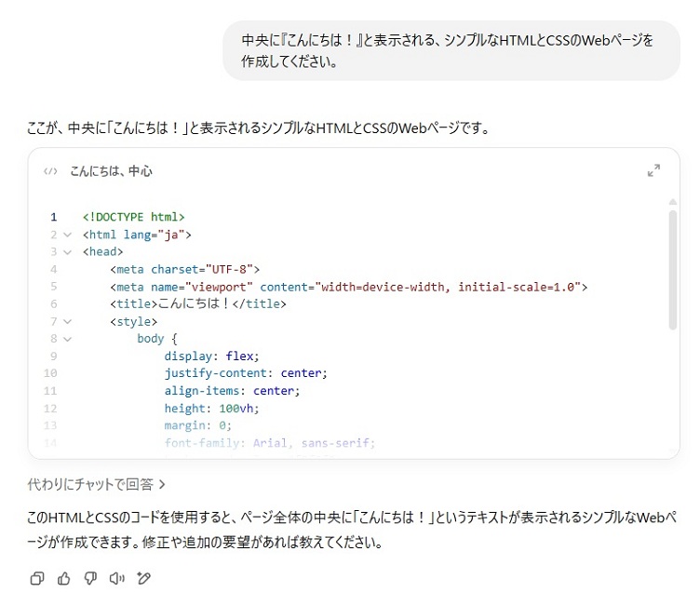Image resolution: width=700 pixels, height=605 pixels.
Task: Copy the response with the copy icon
Action: [x=37, y=578]
